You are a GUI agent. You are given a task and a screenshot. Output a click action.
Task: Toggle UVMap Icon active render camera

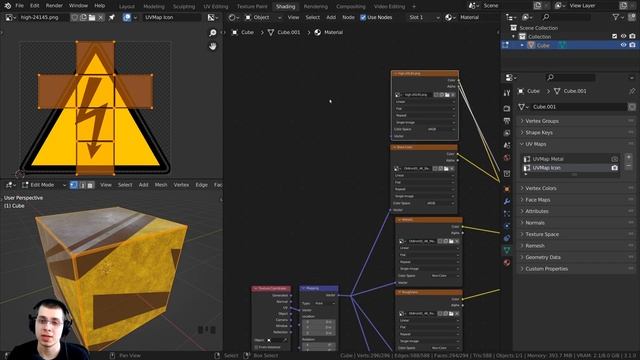click(x=614, y=168)
